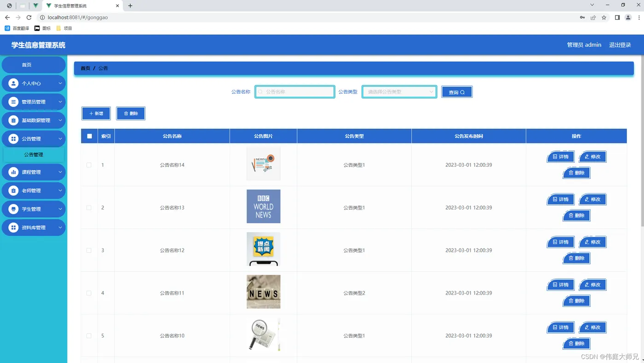Screen dimensions: 644x363
Task: Click the 查询 search button
Action: pos(457,92)
